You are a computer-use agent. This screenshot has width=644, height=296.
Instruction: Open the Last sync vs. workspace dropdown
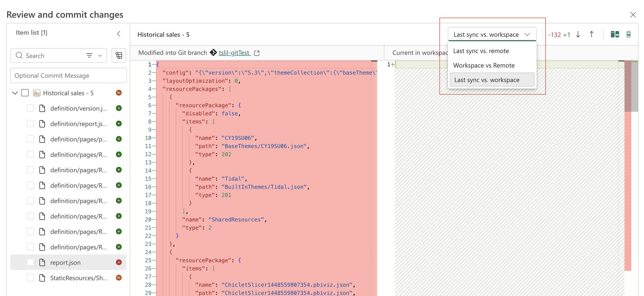[492, 34]
